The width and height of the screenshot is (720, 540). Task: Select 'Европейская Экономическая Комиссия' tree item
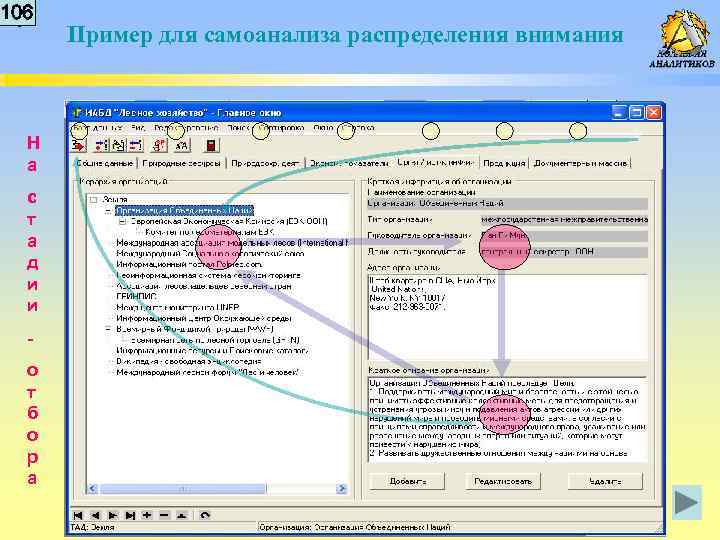pos(229,221)
